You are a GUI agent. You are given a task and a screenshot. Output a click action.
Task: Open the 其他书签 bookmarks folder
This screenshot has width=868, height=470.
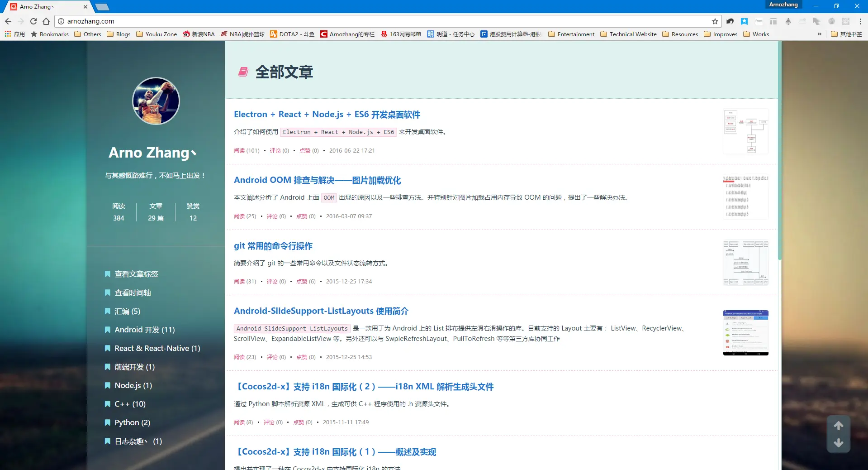click(x=846, y=34)
